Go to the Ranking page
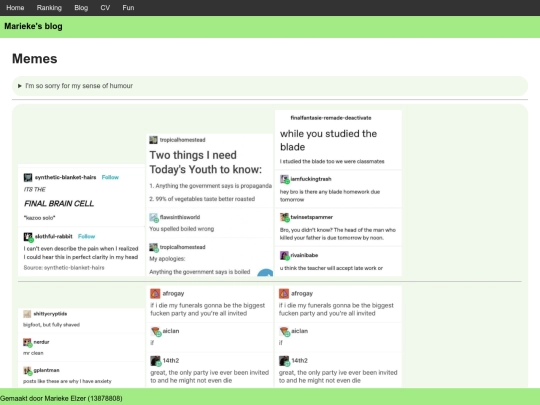Screen dimensions: 540x405 point(49,8)
